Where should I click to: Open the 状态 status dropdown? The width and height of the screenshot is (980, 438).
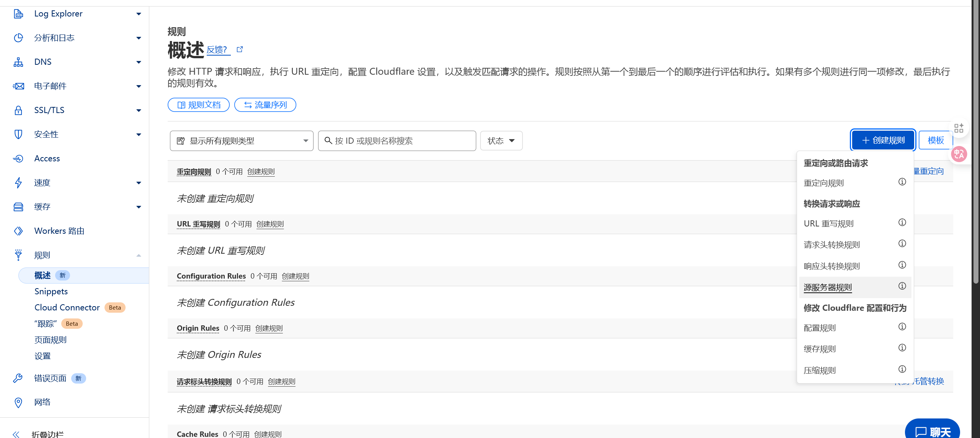click(x=501, y=141)
